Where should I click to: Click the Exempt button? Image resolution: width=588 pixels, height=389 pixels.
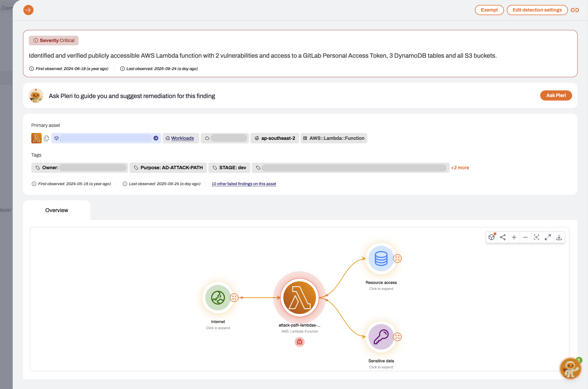tap(489, 10)
